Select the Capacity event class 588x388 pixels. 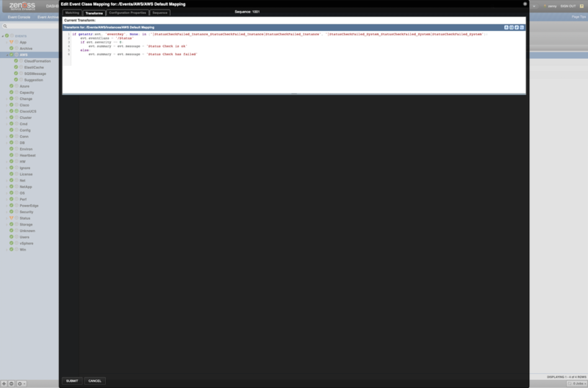26,93
